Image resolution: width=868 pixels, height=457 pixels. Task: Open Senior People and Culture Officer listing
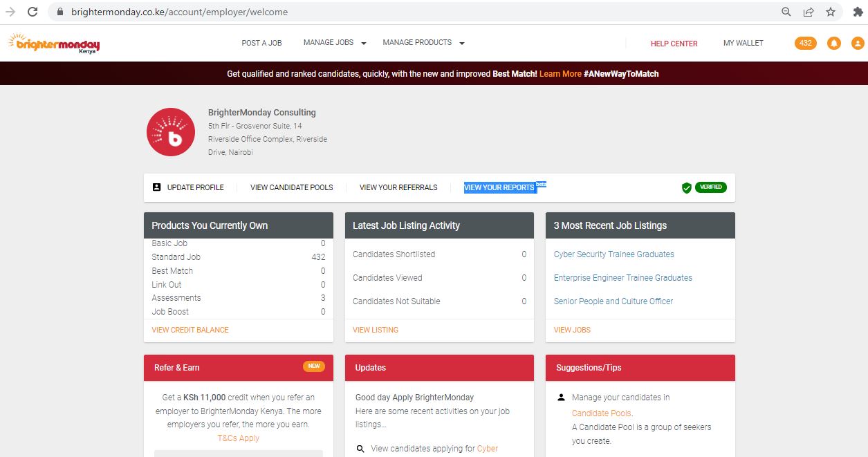[613, 301]
